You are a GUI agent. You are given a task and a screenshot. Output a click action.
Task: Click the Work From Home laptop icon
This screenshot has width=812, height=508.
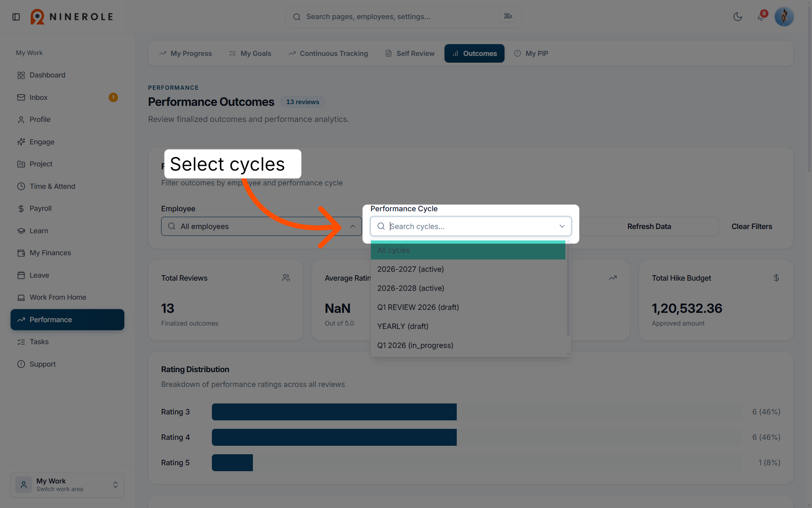point(21,298)
